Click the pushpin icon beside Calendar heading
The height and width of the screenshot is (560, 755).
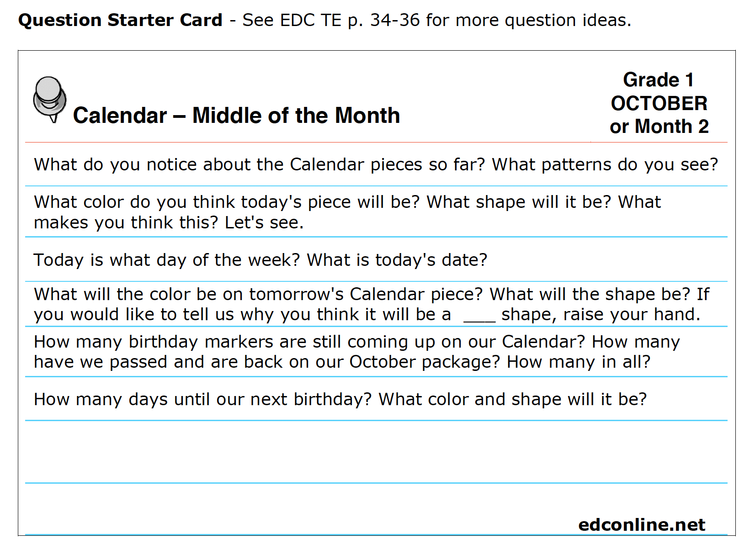[50, 100]
